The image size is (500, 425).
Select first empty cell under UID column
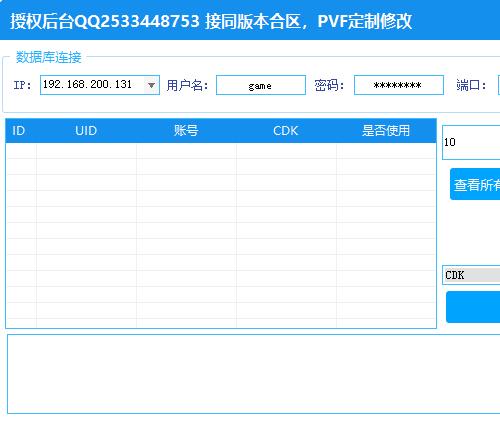click(x=86, y=151)
